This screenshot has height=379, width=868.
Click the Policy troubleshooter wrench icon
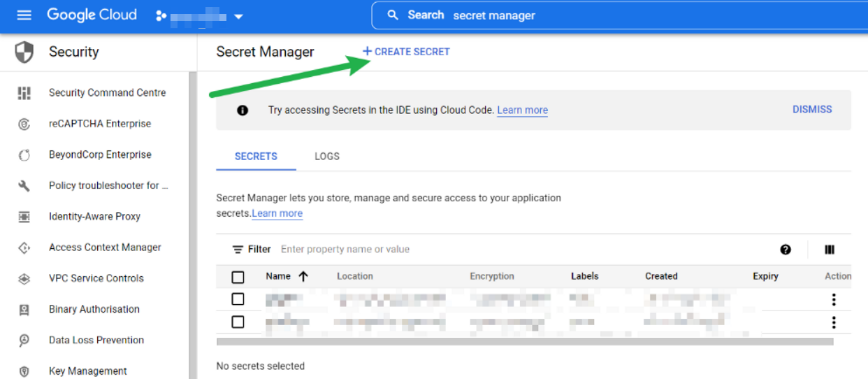tap(24, 185)
